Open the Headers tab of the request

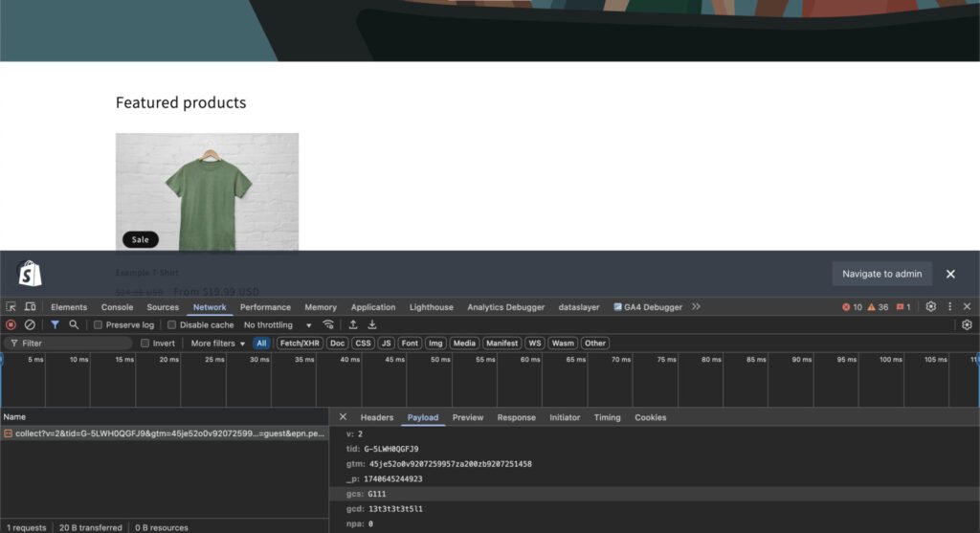(376, 417)
